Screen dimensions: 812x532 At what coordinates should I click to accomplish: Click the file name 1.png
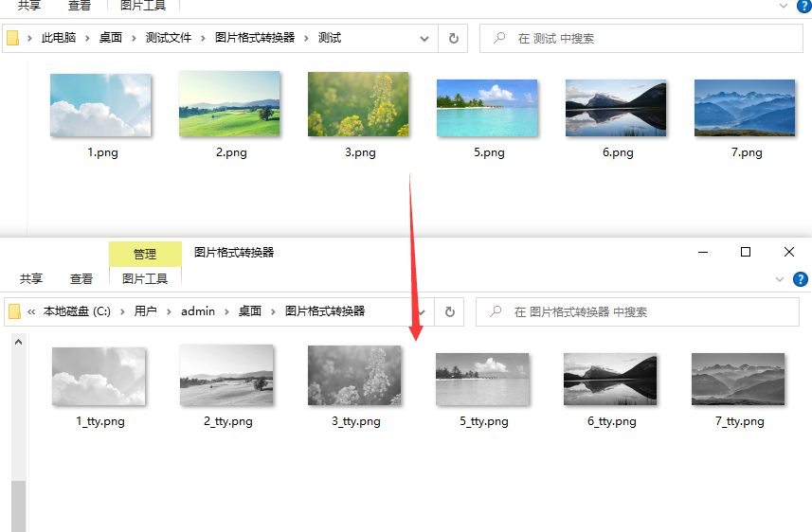pos(102,152)
